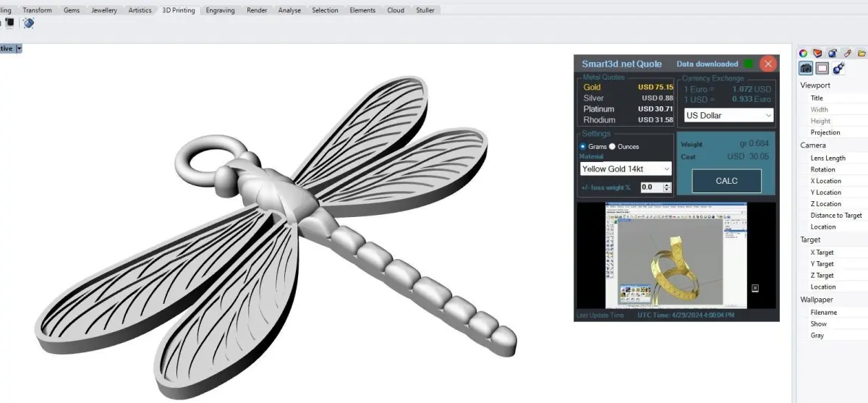868x403 pixels.
Task: Switch to the Gems tab
Action: pyautogui.click(x=72, y=10)
